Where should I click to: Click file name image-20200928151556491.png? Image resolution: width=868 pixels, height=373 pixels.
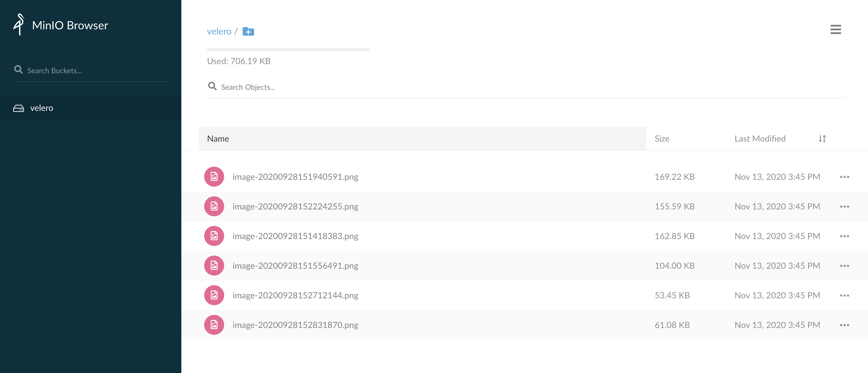pyautogui.click(x=295, y=266)
